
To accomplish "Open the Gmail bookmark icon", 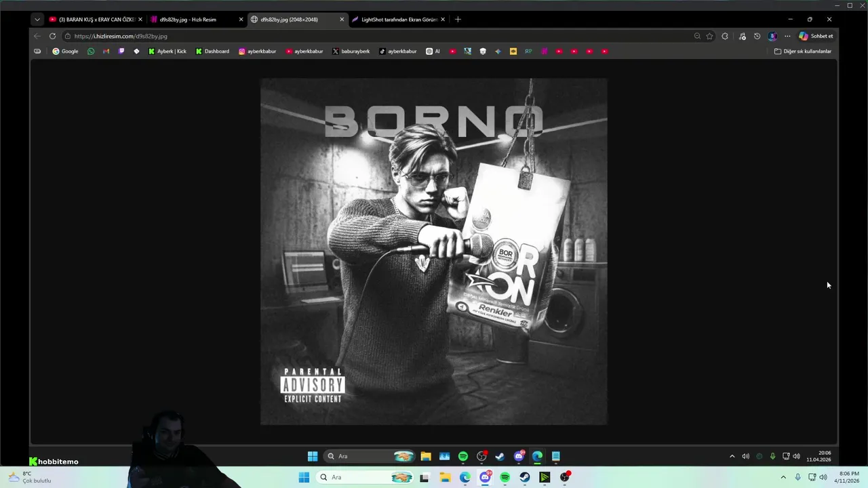I will pyautogui.click(x=106, y=51).
